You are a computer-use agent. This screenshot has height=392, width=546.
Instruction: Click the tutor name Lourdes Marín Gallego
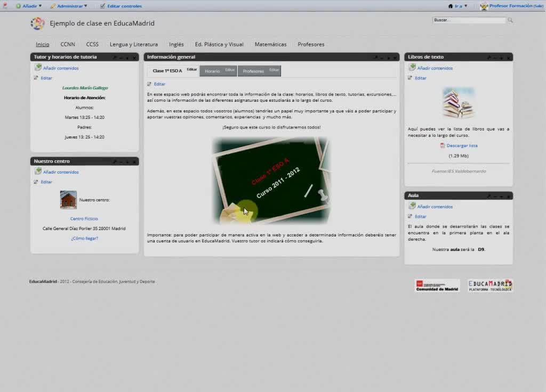85,88
